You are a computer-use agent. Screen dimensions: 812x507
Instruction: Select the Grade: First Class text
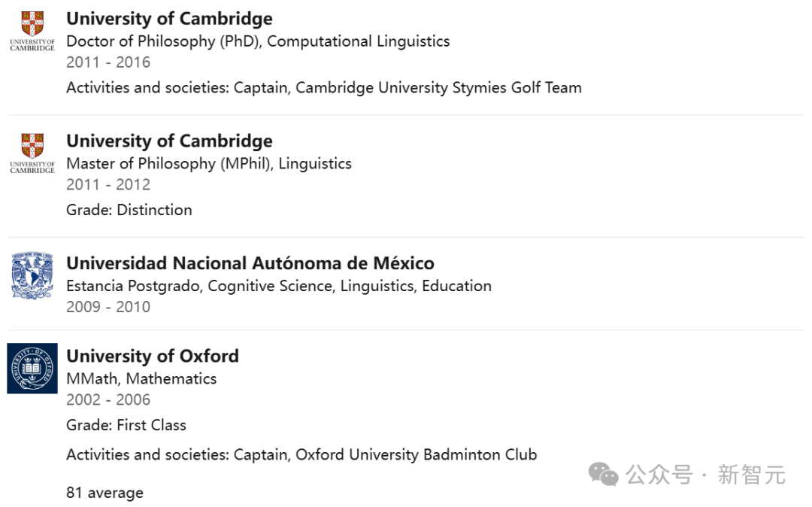126,425
